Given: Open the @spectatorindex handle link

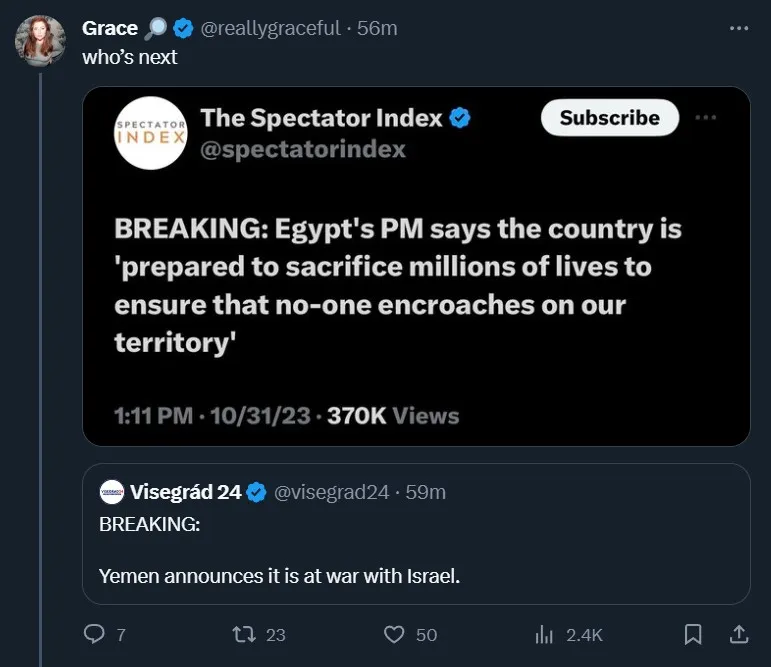Looking at the screenshot, I should (x=303, y=149).
